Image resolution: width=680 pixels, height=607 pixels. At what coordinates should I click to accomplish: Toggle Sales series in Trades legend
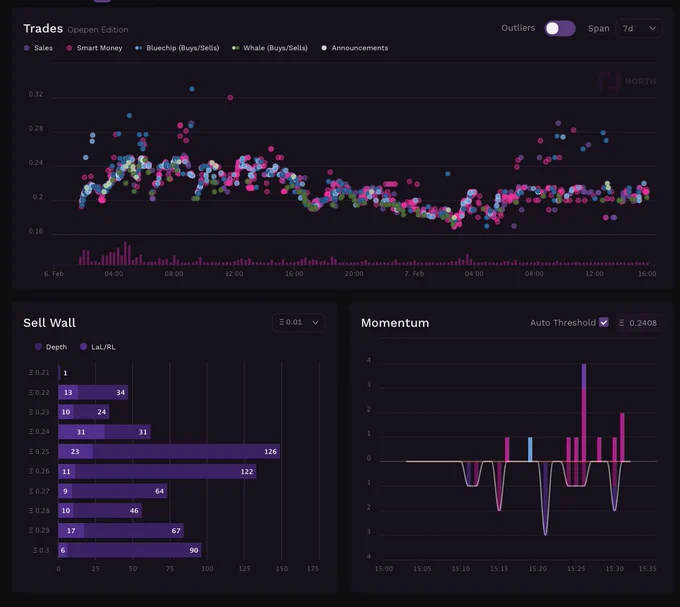pyautogui.click(x=38, y=48)
